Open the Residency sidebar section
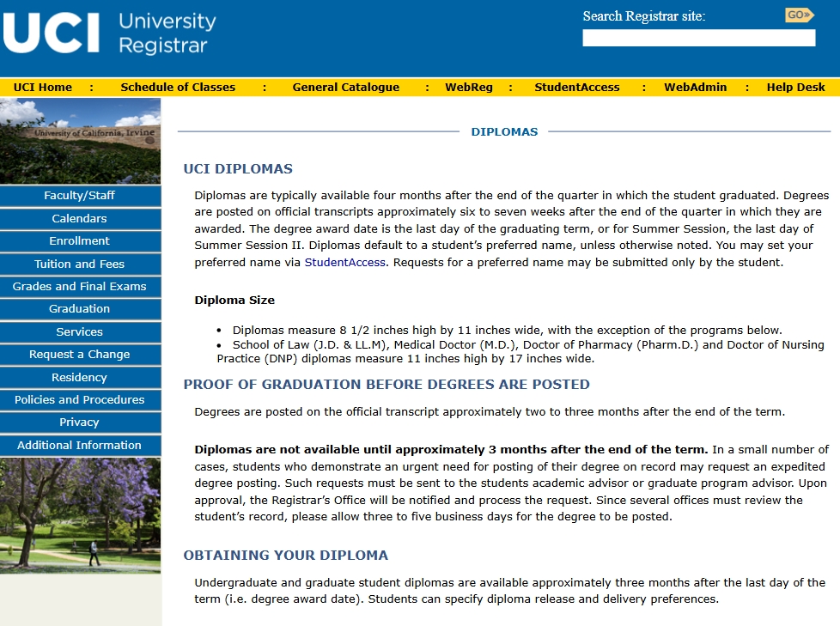This screenshot has width=840, height=626. 80,378
